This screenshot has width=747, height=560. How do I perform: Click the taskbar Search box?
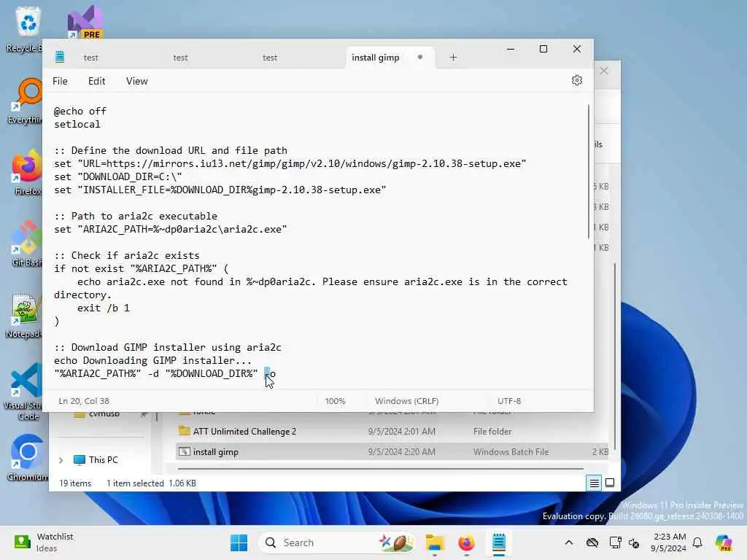point(336,542)
